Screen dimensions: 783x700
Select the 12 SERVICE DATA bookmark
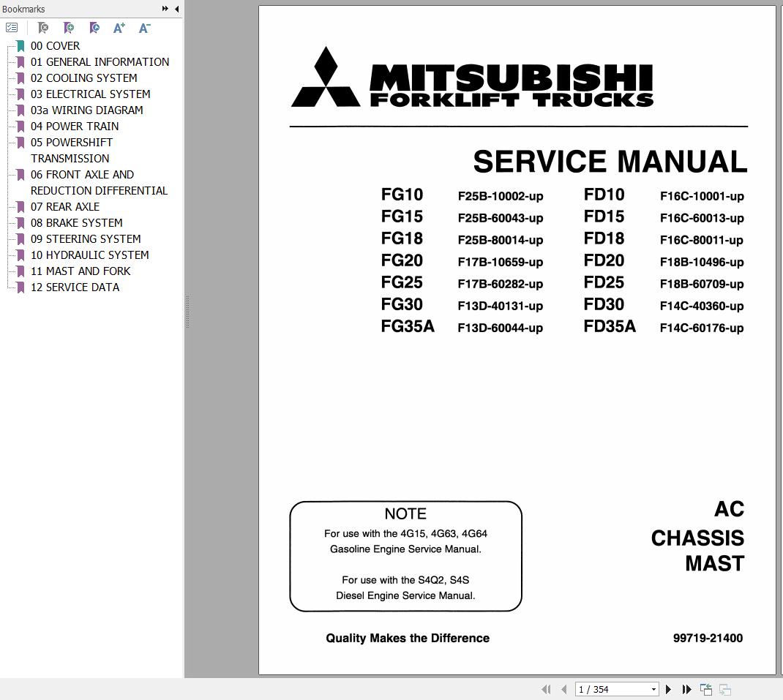(75, 287)
